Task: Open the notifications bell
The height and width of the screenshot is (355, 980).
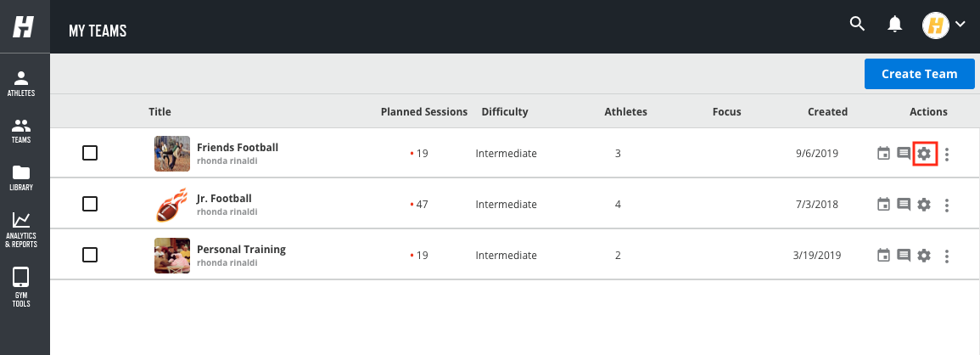Action: point(895,24)
